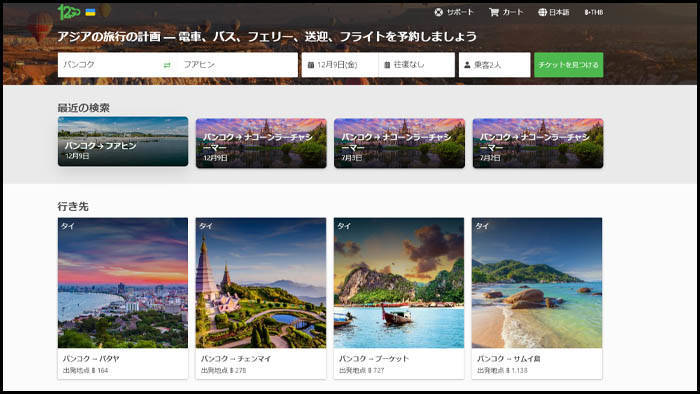This screenshot has width=700, height=394.
Task: Click the calendar icon in departure date
Action: click(x=311, y=65)
